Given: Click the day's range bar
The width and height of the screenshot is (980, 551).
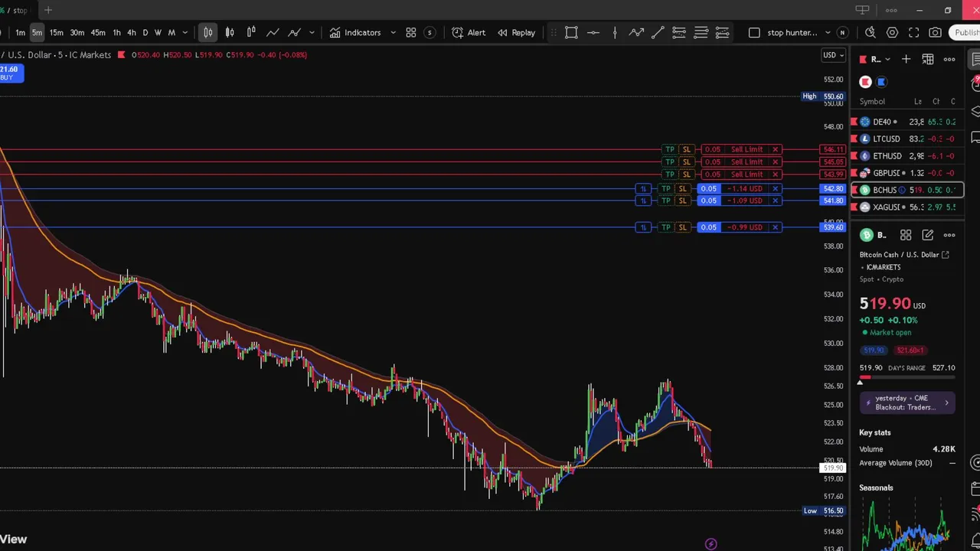Looking at the screenshot, I should [x=907, y=377].
